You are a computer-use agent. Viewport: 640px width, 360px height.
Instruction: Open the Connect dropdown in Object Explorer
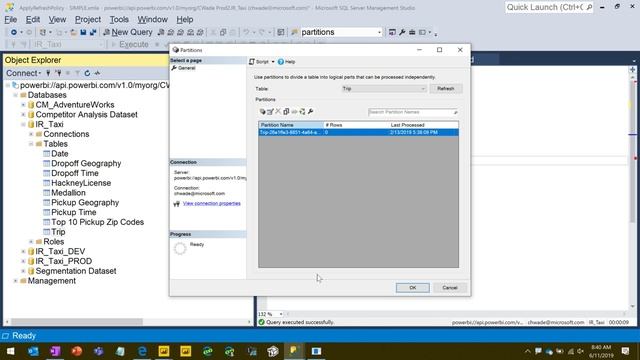[x=23, y=73]
